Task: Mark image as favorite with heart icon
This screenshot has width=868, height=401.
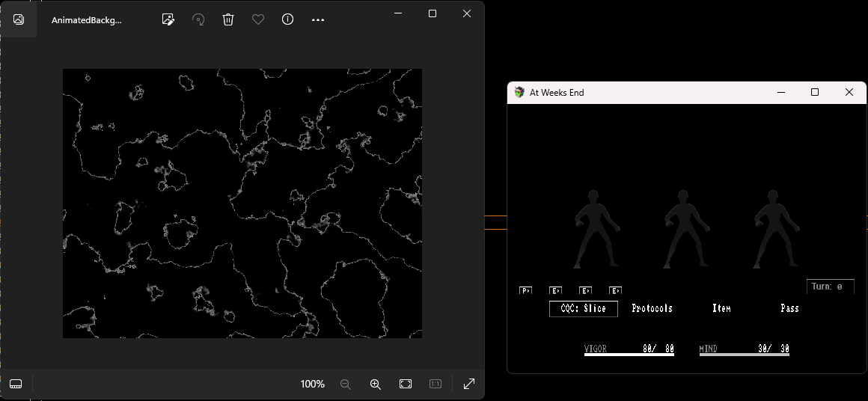Action: pos(258,19)
